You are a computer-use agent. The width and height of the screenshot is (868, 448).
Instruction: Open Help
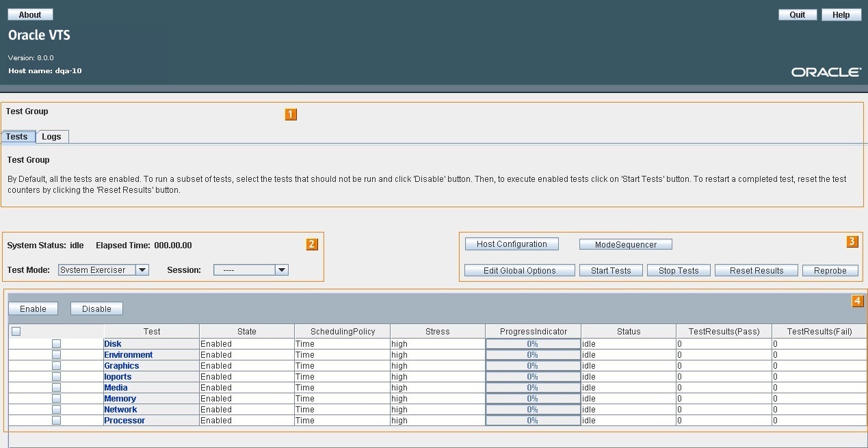pos(841,14)
